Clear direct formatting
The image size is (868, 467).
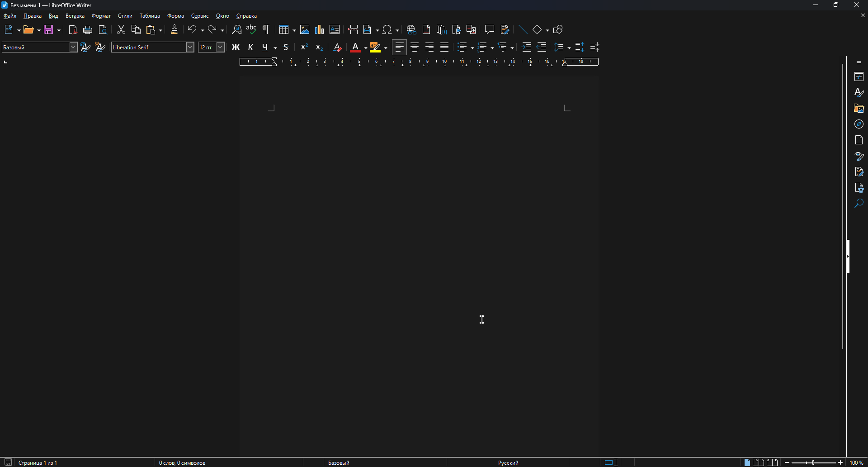click(337, 48)
